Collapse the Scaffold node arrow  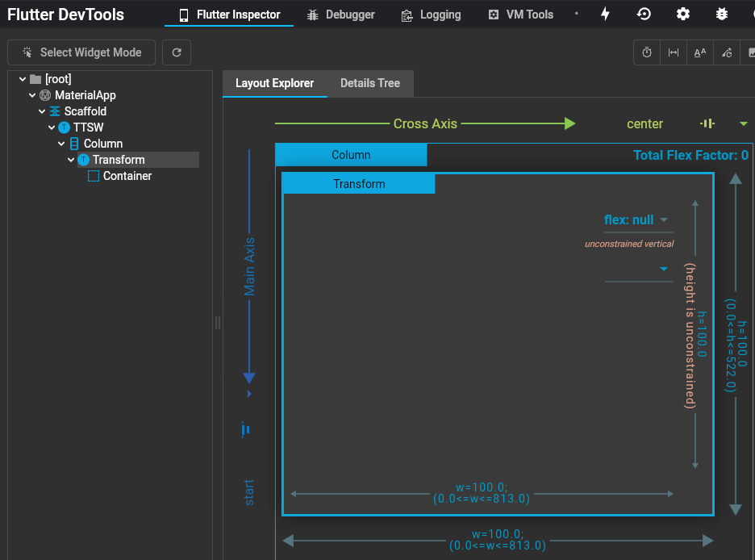[42, 111]
